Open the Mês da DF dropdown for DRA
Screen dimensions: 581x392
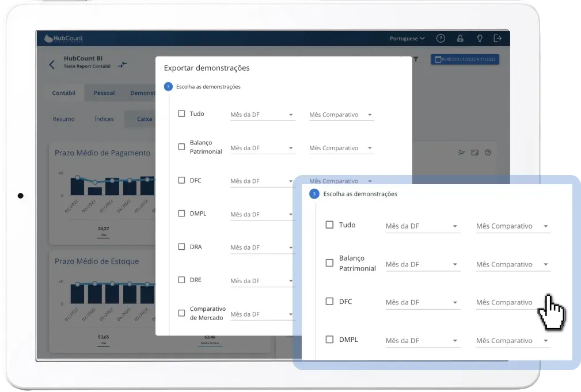pos(262,248)
